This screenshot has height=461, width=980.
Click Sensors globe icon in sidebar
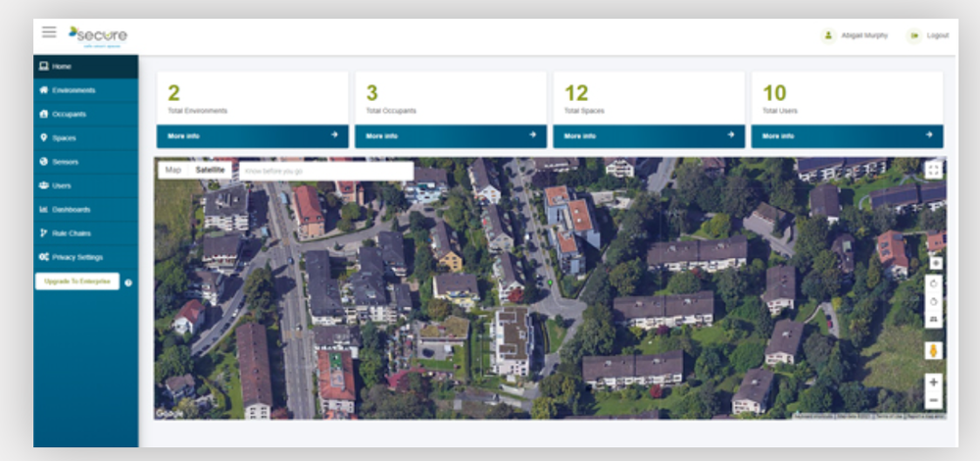click(x=44, y=162)
